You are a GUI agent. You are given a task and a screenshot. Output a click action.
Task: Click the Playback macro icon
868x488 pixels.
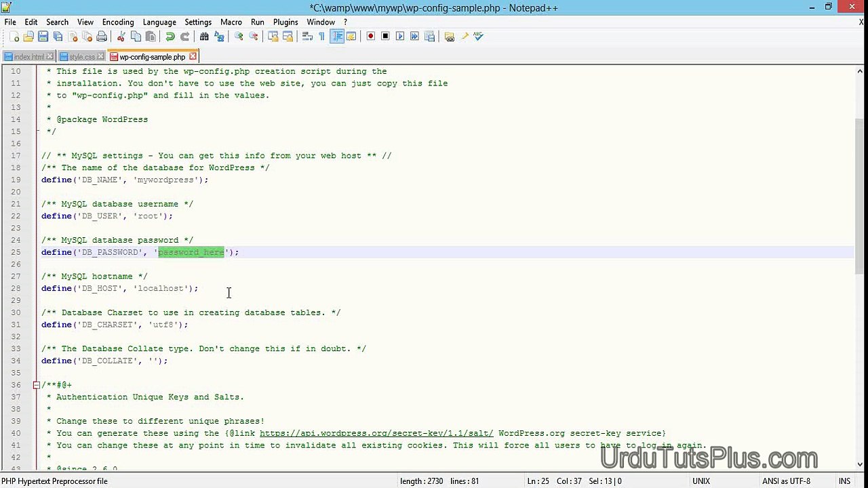tap(400, 36)
